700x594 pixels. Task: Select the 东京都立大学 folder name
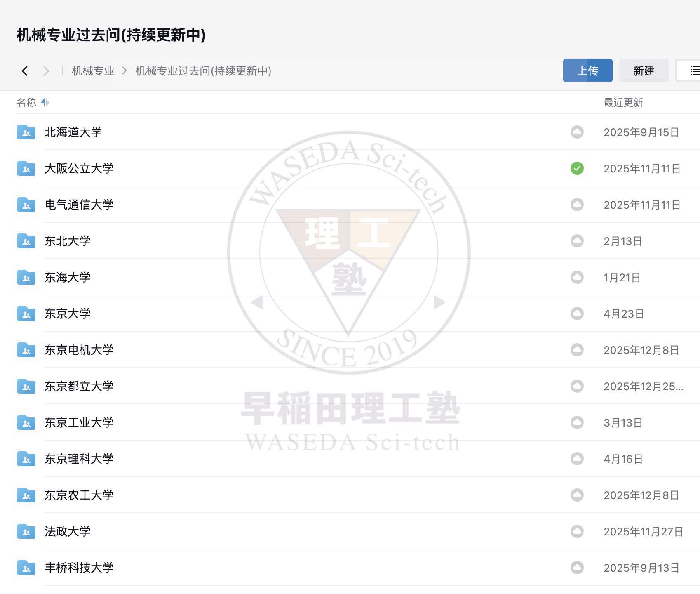coord(79,386)
